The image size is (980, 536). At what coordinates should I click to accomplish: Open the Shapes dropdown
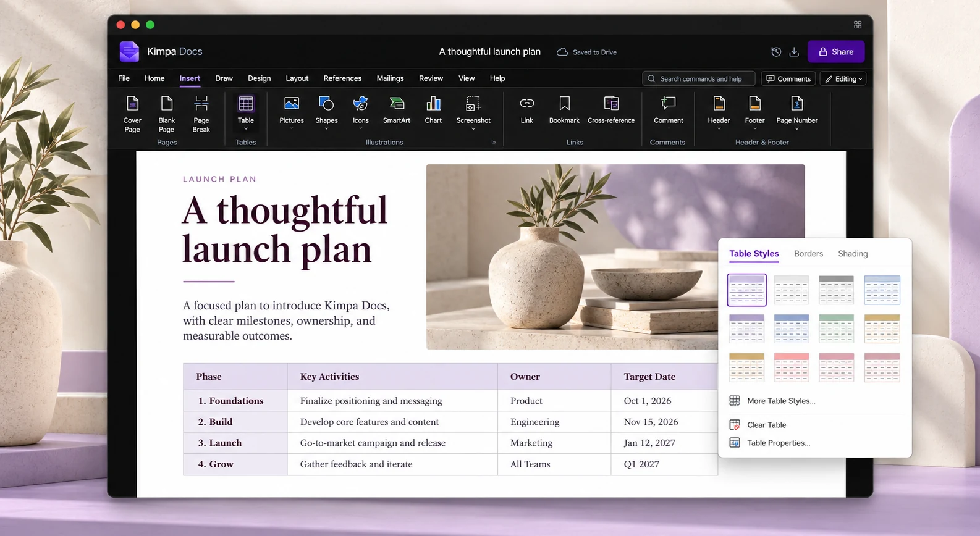pos(326,128)
